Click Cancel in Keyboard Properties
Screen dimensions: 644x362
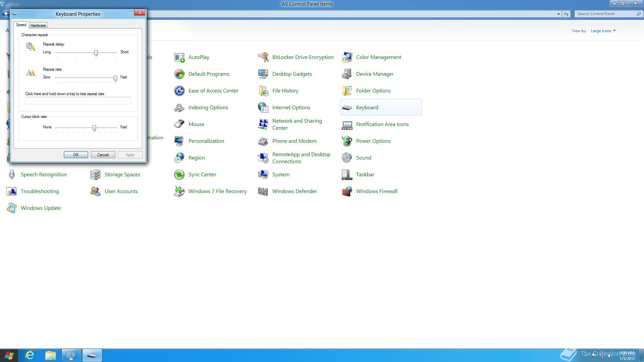click(103, 155)
